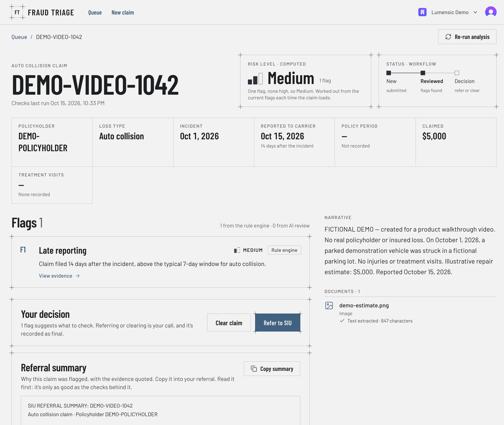Open the Queue nav item
Screen dimensions: 504x425
pos(95,12)
